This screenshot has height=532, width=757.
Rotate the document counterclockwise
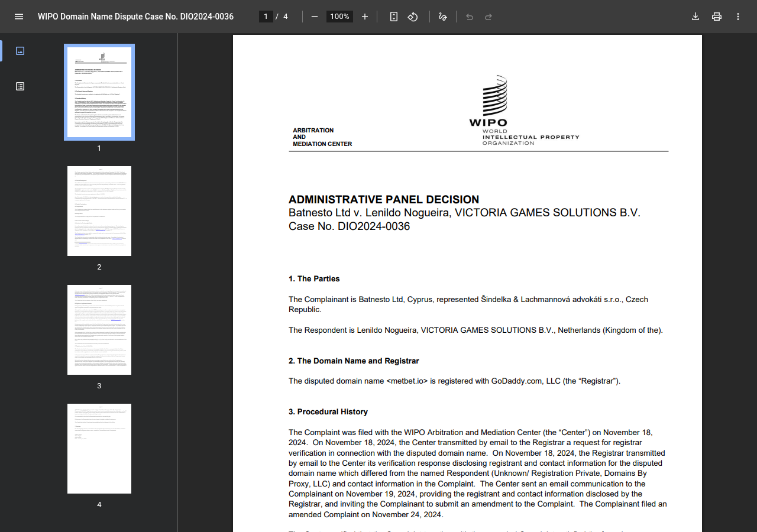tap(413, 17)
